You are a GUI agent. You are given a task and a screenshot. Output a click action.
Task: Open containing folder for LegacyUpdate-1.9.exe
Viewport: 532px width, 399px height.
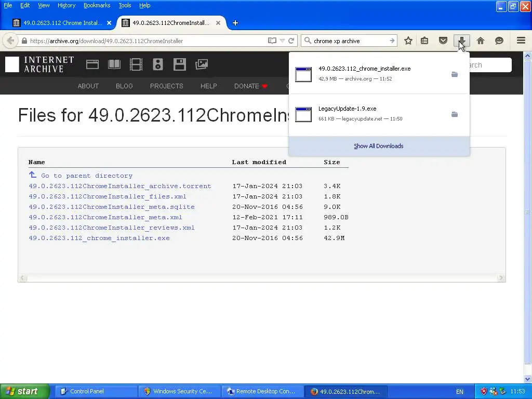click(x=455, y=114)
